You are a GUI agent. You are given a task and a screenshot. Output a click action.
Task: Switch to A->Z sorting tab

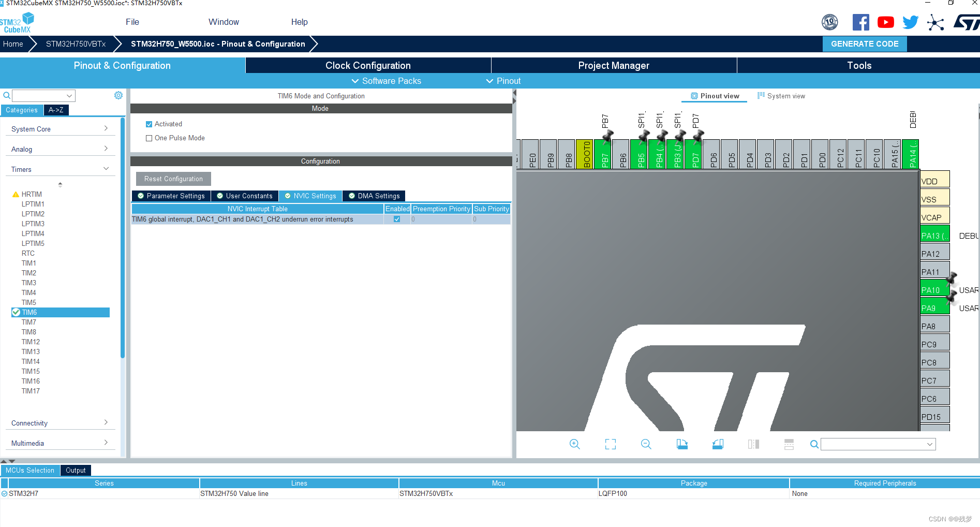(x=56, y=110)
